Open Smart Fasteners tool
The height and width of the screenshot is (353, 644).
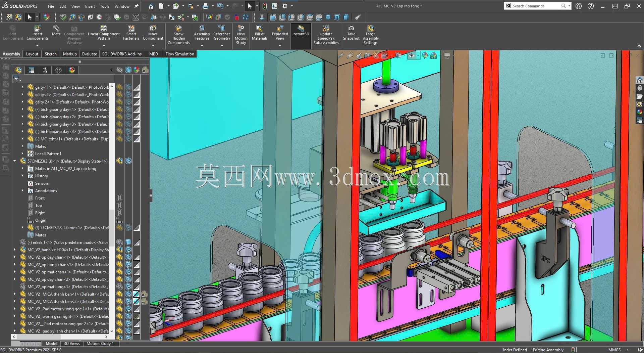131,32
